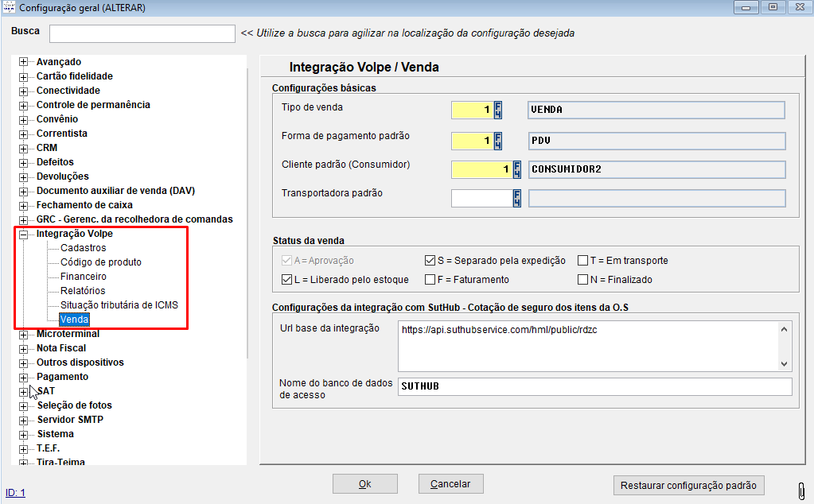Open F4 lookup for Forma de pagamento padrão

point(499,141)
